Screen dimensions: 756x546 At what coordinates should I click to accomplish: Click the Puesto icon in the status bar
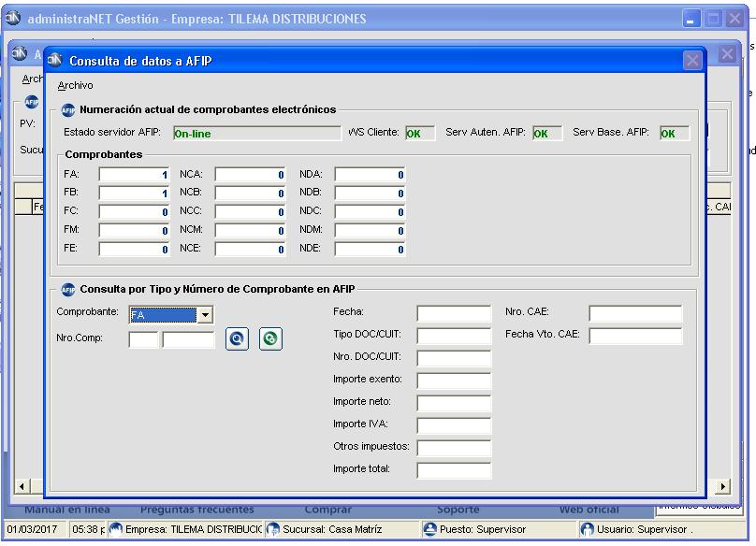coord(429,529)
